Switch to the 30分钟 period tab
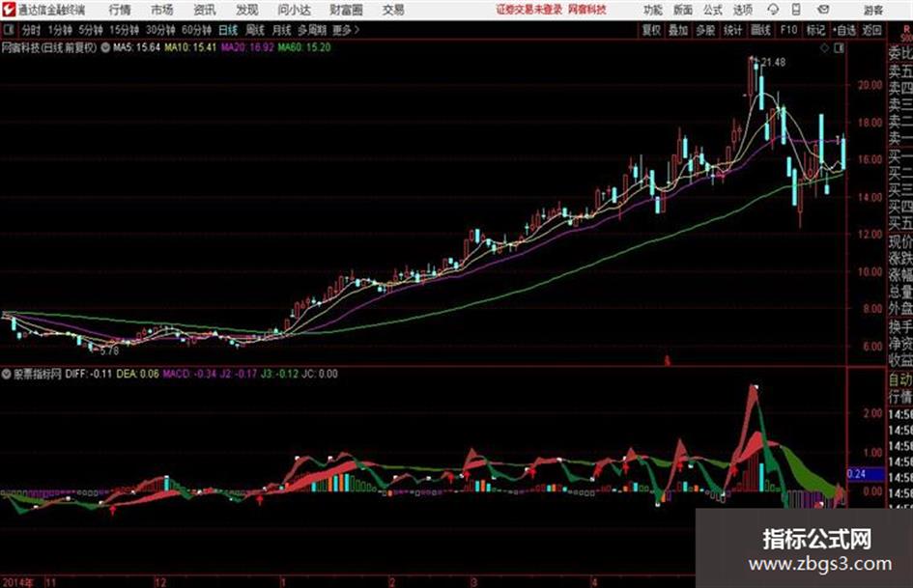This screenshot has height=588, width=913. [x=160, y=30]
